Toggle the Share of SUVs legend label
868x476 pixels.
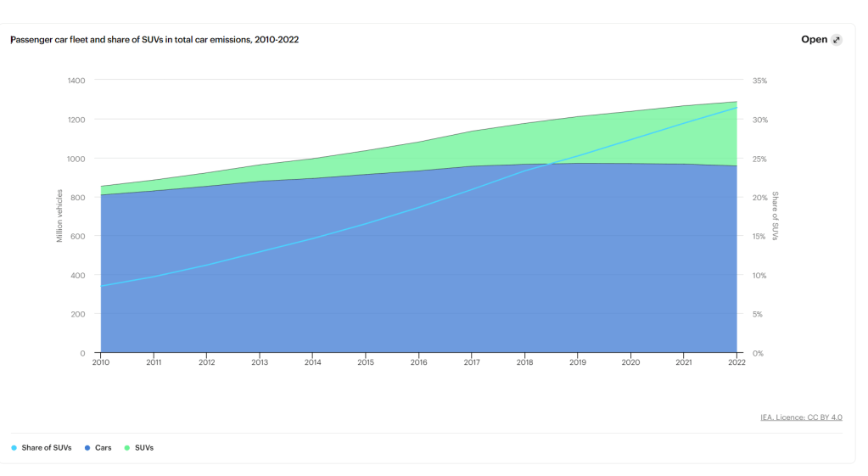[46, 447]
